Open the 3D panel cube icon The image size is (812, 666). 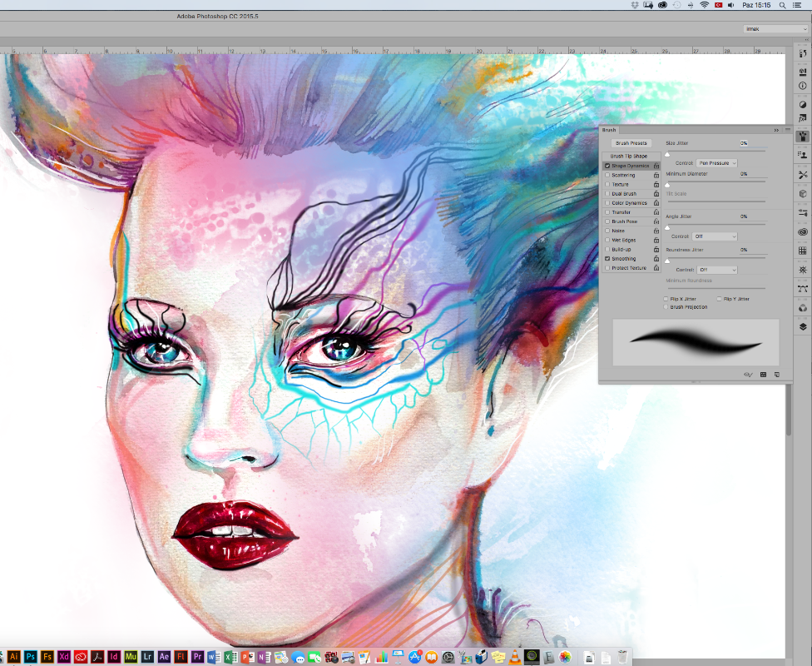coord(803,193)
